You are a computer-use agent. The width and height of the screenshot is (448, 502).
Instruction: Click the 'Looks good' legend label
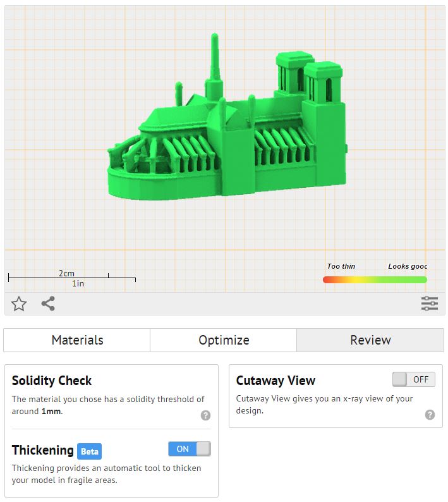408,266
